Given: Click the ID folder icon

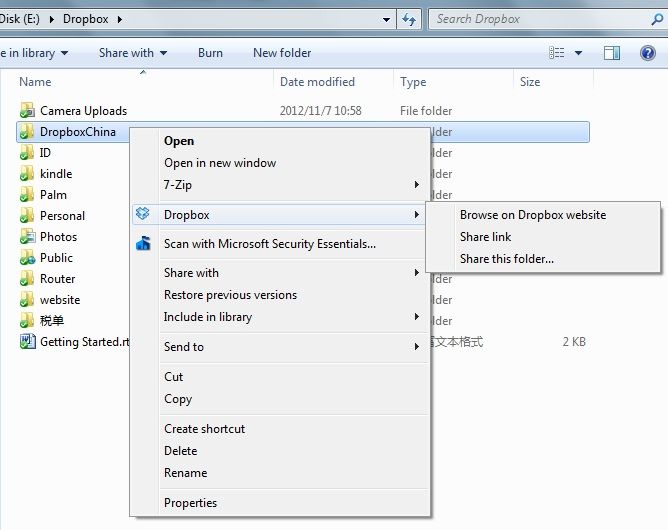Looking at the screenshot, I should tap(27, 153).
